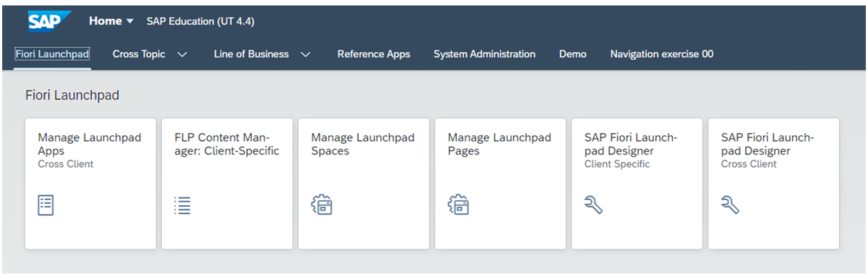
Task: Expand the Line of Business chevron
Action: pos(305,54)
